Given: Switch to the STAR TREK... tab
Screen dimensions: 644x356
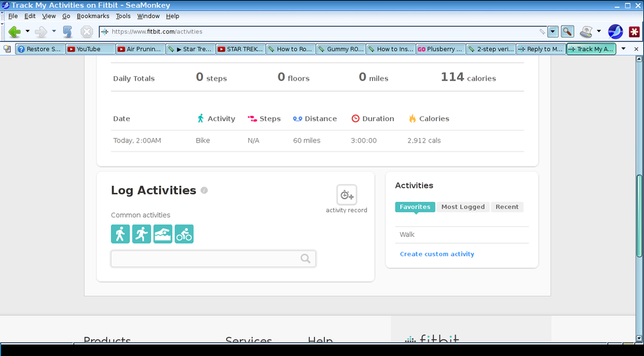Looking at the screenshot, I should pos(240,49).
